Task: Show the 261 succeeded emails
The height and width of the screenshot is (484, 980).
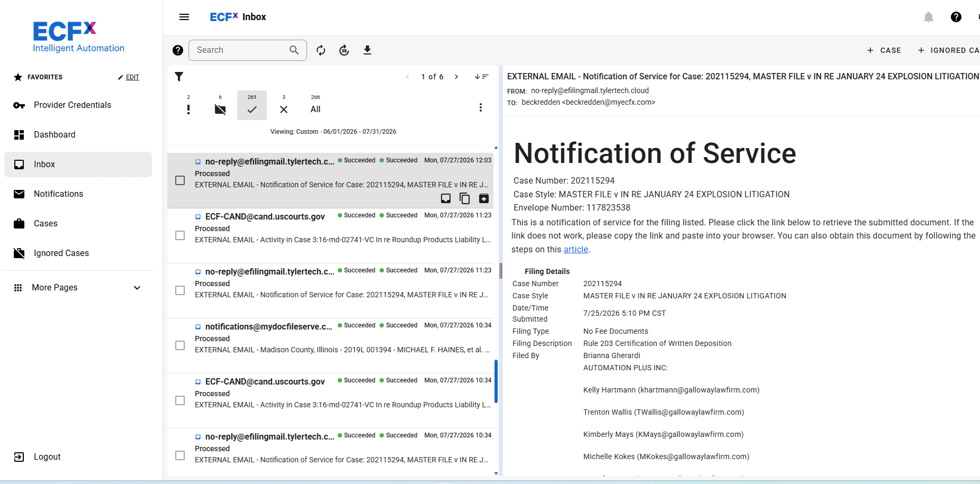Action: coord(252,105)
